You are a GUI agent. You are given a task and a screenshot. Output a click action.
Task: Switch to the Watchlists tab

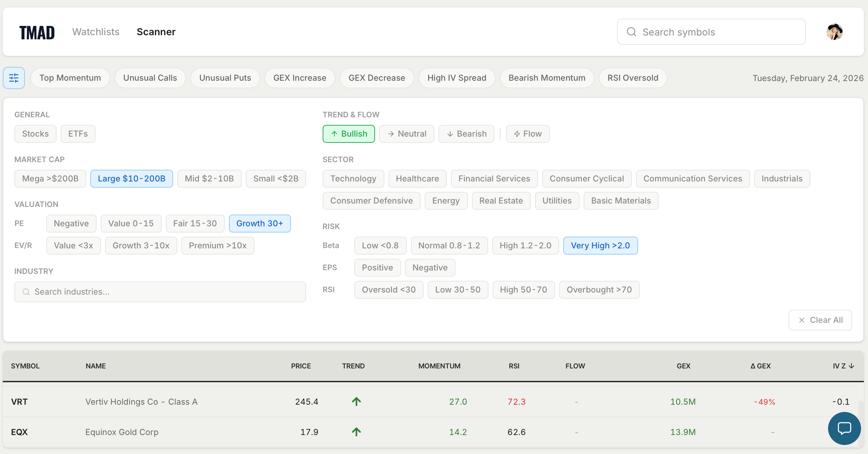96,32
